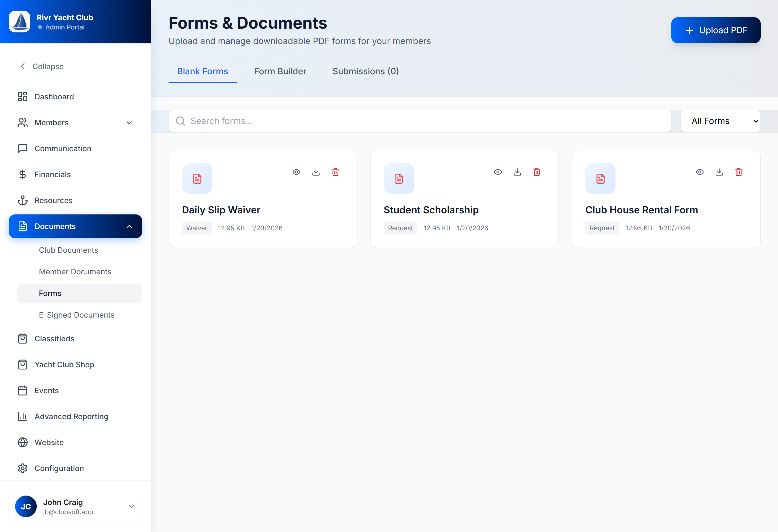This screenshot has width=778, height=532.
Task: Switch to the Form Builder tab
Action: click(x=280, y=71)
